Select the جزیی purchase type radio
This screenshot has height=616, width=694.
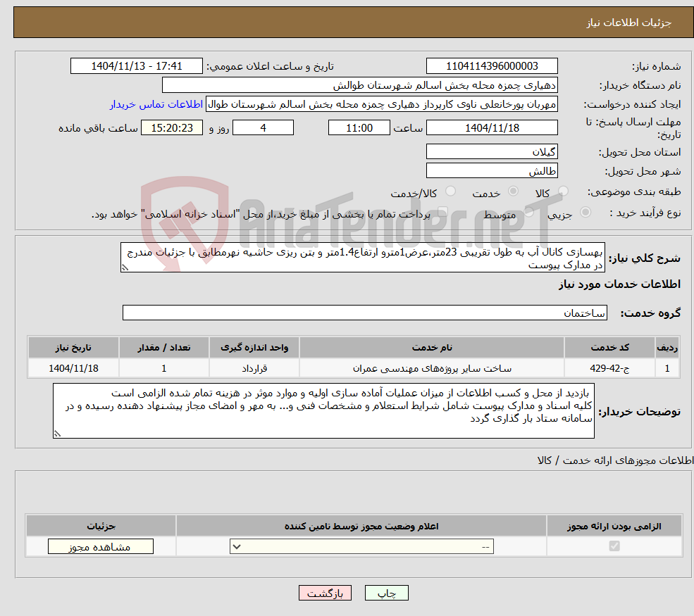[x=585, y=213]
